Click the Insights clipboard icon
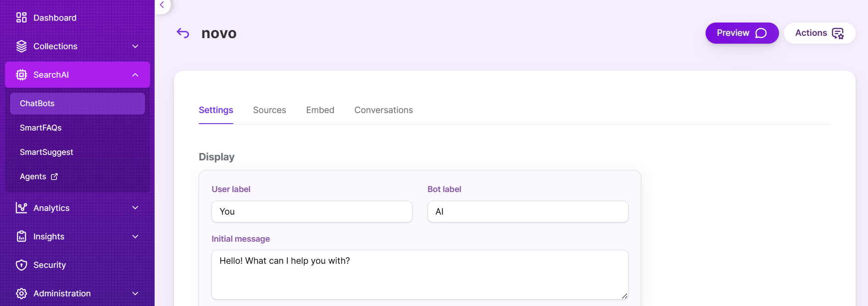The height and width of the screenshot is (306, 868). click(22, 236)
